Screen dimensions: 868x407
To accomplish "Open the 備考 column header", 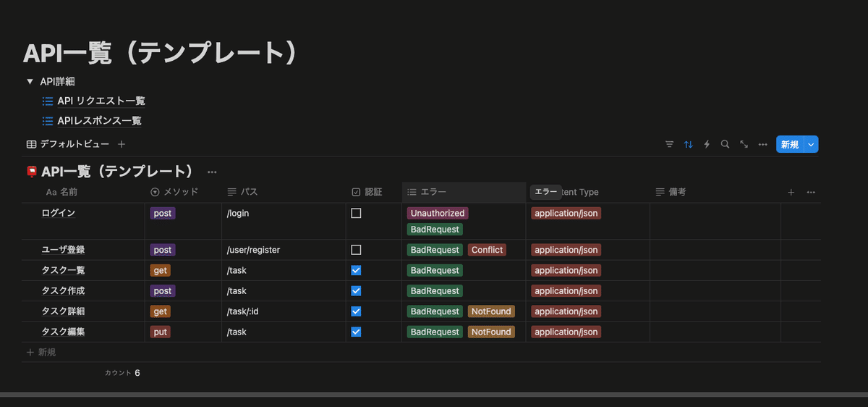I will (715, 192).
